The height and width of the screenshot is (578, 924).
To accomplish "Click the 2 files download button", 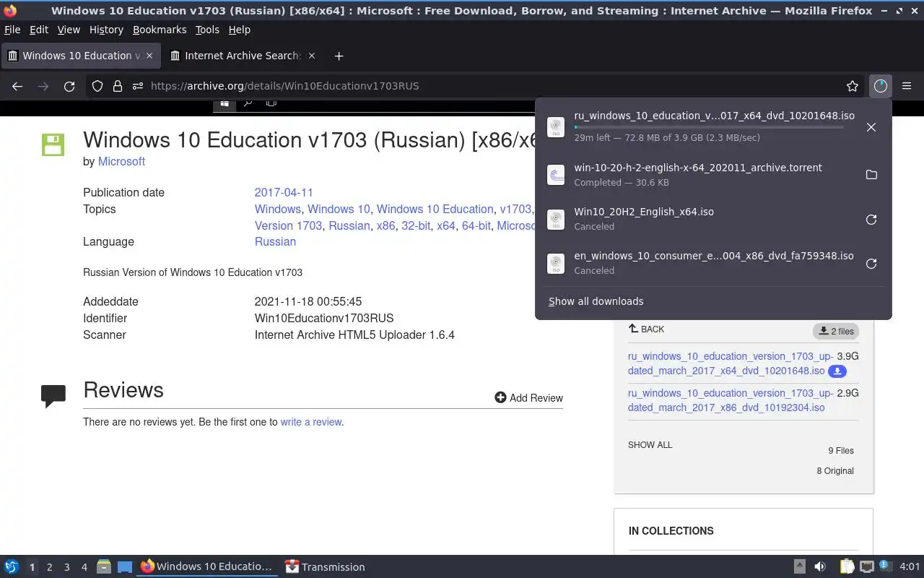I will [x=836, y=331].
